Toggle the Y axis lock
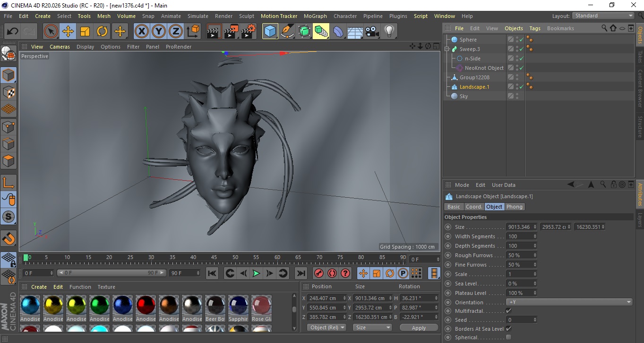This screenshot has width=644, height=343. point(159,32)
